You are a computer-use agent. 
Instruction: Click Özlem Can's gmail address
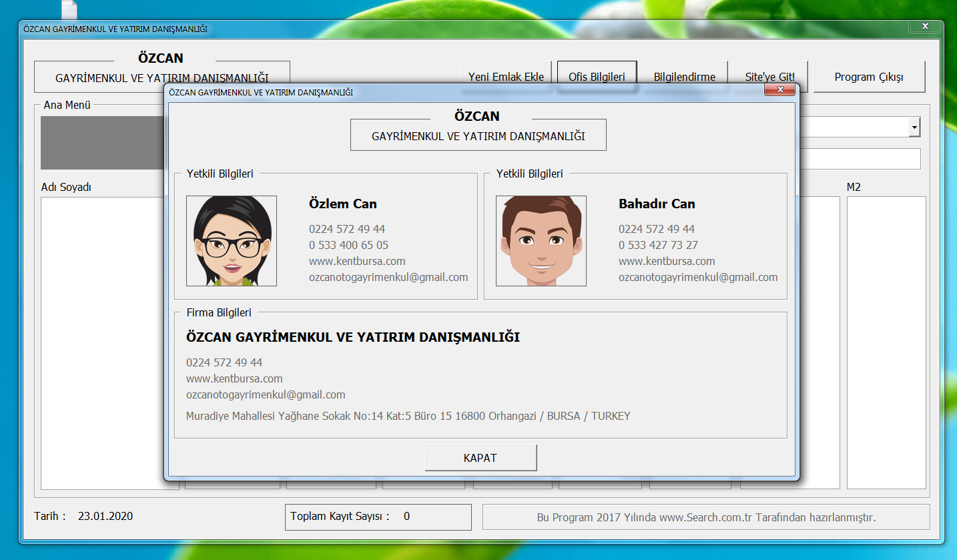(388, 277)
